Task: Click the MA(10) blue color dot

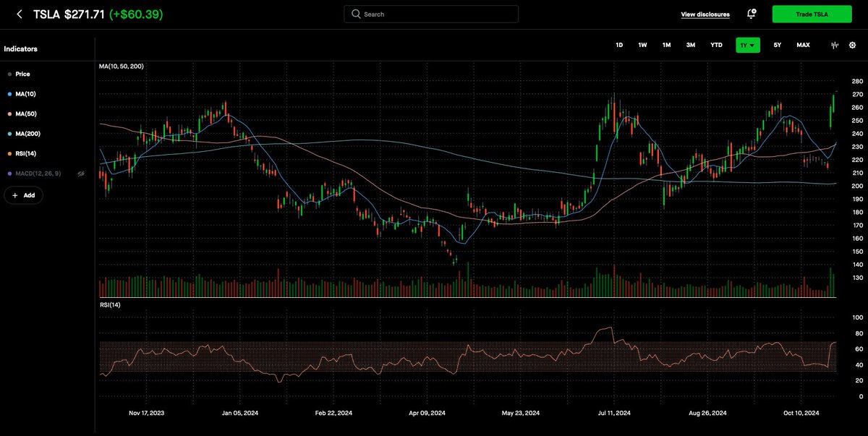Action: [8, 94]
